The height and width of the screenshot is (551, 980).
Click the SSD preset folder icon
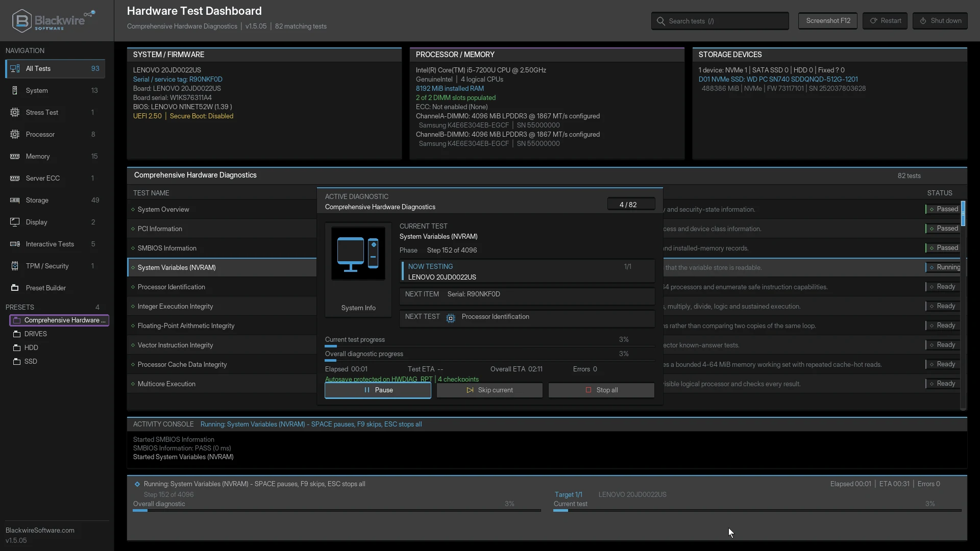17,362
